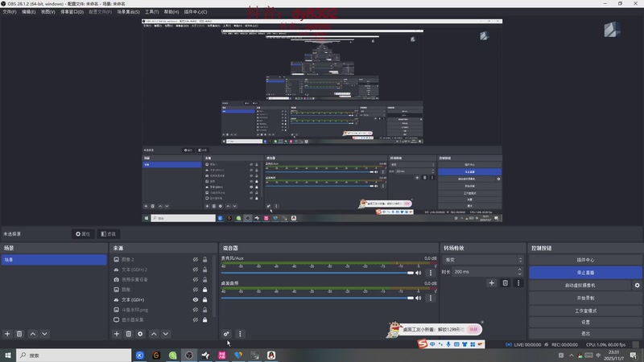Remove scene transition with trash icon
Screen dimensions: 644x362
[x=506, y=283]
